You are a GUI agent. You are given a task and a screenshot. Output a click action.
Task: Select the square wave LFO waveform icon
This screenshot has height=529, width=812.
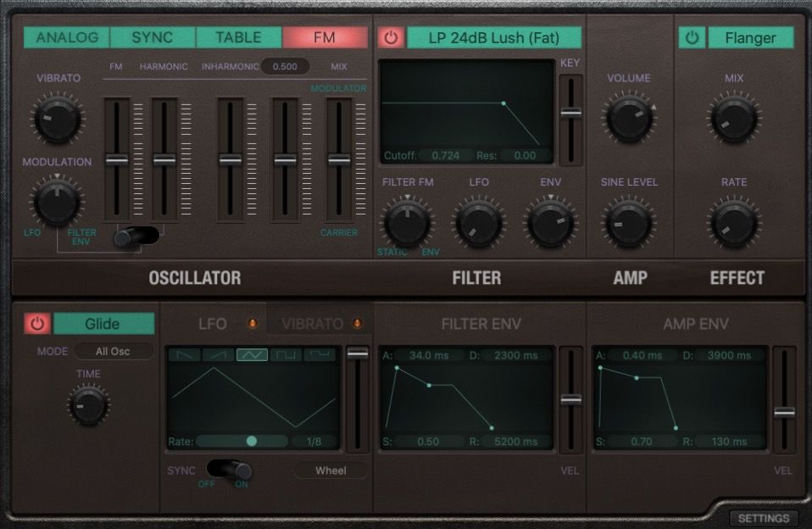click(285, 353)
